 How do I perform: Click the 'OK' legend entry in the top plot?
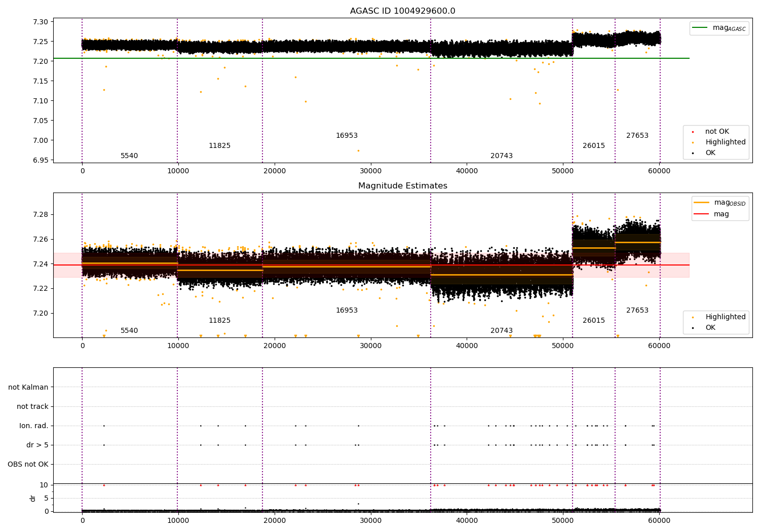(x=710, y=153)
